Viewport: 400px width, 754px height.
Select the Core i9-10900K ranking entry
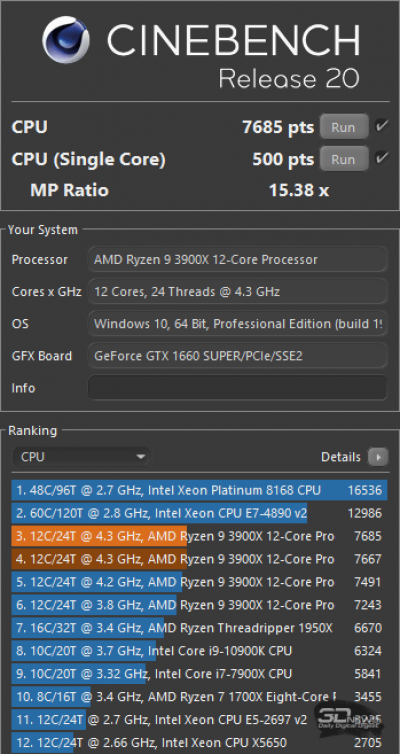(200, 651)
